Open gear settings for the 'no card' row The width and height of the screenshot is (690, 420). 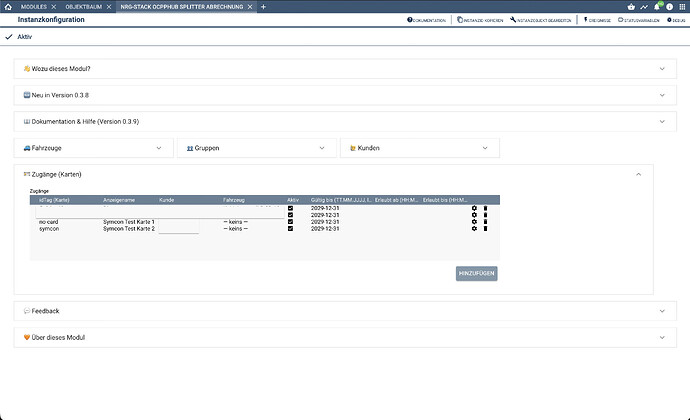[x=474, y=222]
